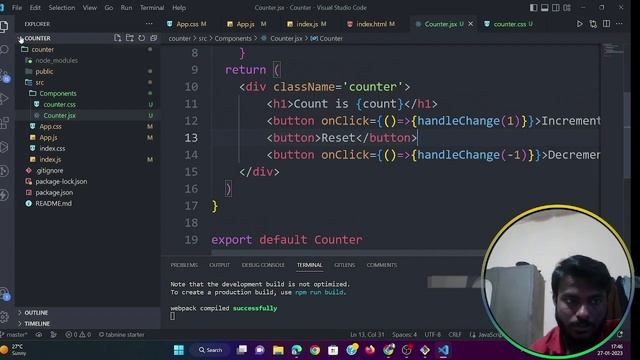The image size is (640, 360).
Task: Click Components in the breadcrumb path
Action: point(233,38)
